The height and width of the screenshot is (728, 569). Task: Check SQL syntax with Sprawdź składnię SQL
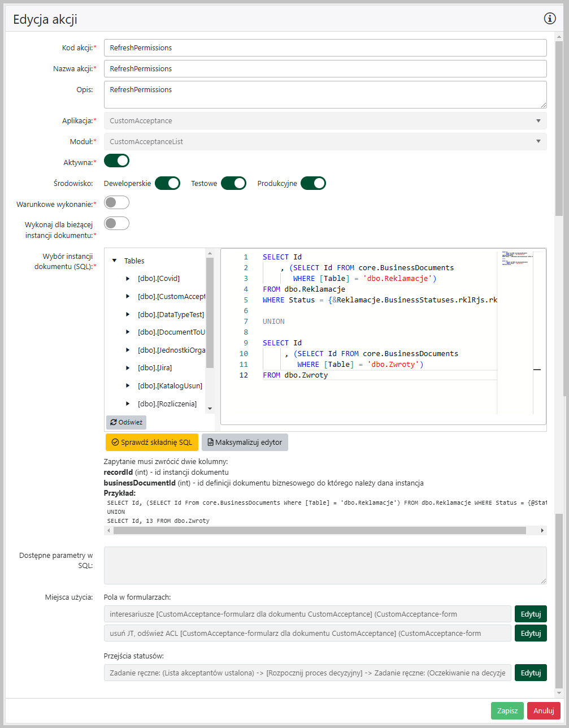(x=152, y=442)
